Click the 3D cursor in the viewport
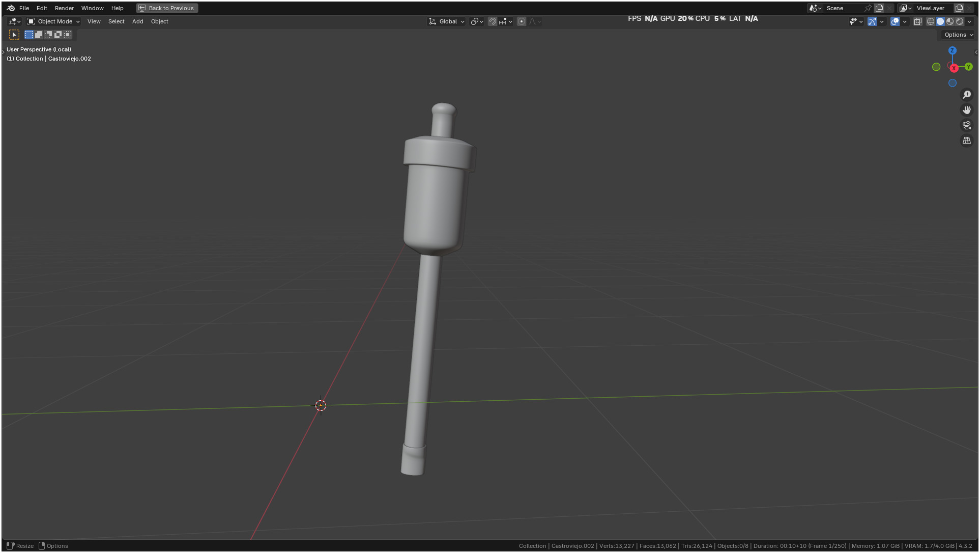Screen dimensions: 980x553 pos(321,405)
